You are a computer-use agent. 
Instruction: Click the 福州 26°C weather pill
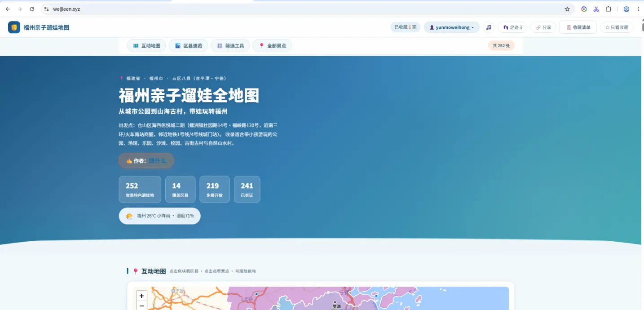(x=159, y=216)
